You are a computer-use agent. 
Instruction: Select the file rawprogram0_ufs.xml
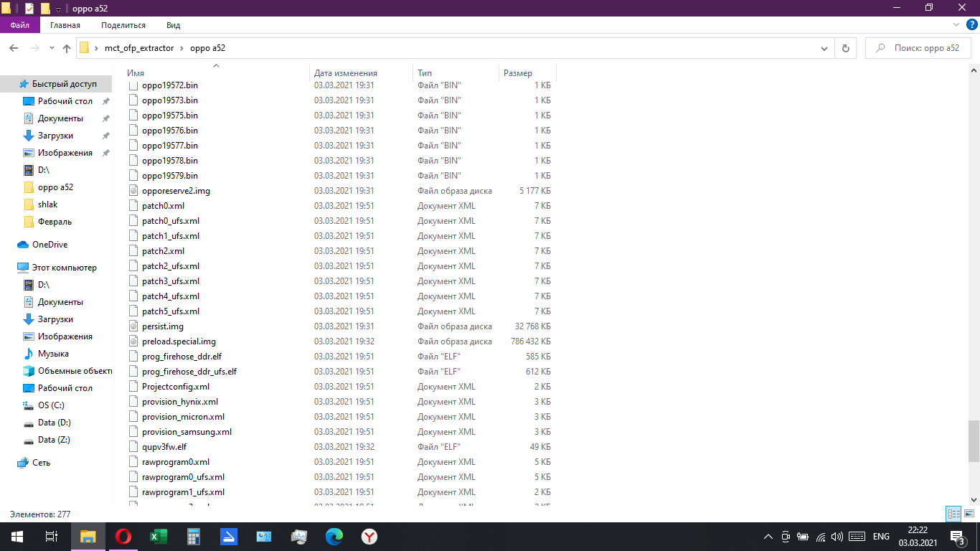[183, 477]
